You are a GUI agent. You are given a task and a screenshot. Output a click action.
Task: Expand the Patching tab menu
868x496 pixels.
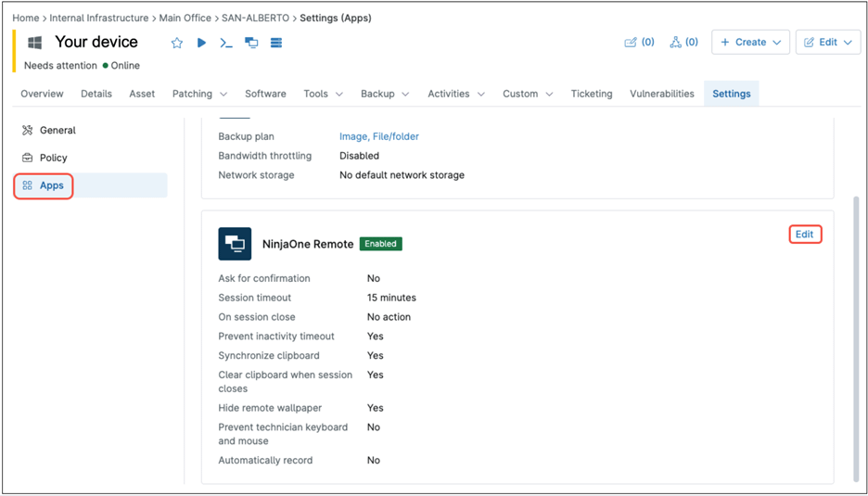[199, 94]
